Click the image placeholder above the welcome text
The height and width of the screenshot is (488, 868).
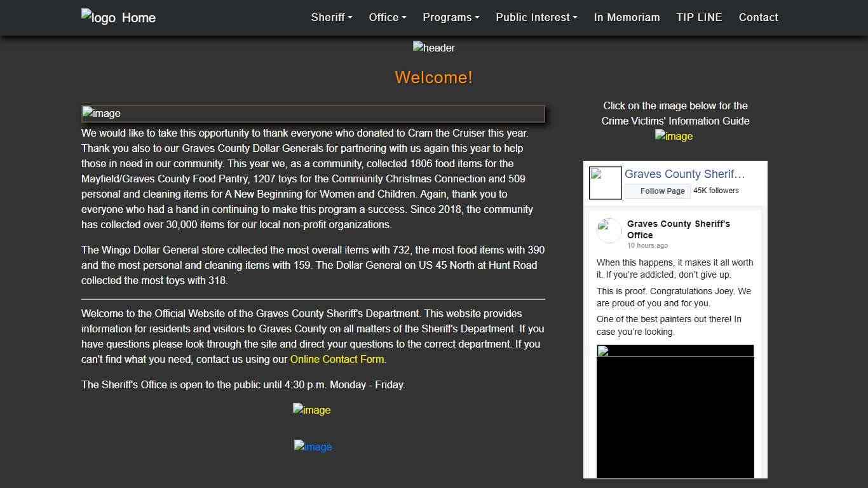(101, 113)
